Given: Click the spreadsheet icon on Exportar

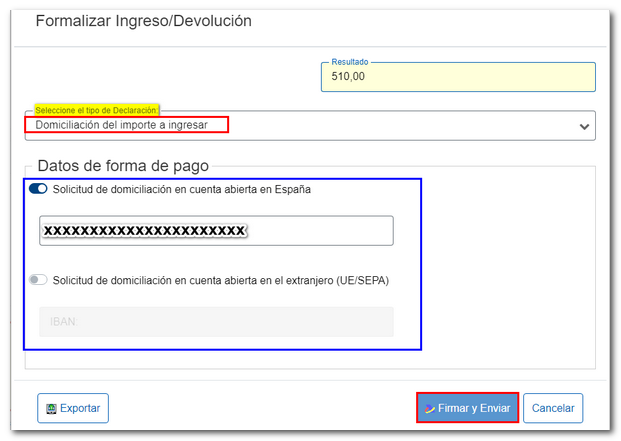Looking at the screenshot, I should pos(51,409).
